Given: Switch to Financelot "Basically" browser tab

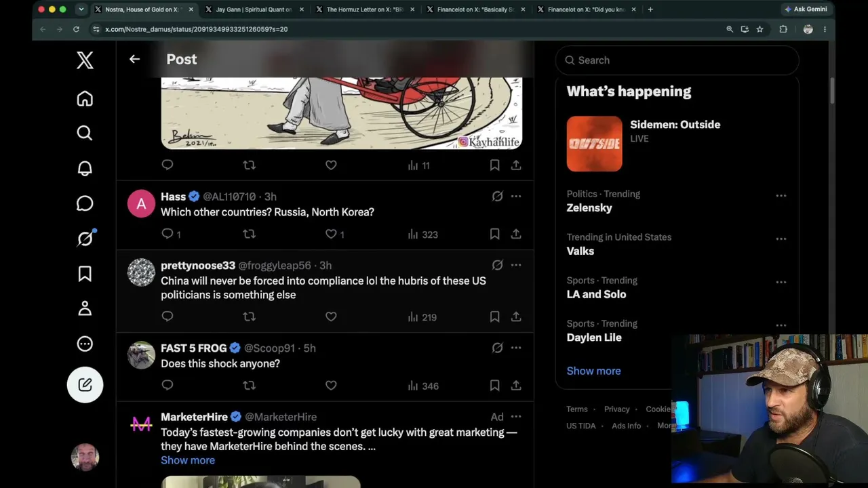Looking at the screenshot, I should coord(475,9).
